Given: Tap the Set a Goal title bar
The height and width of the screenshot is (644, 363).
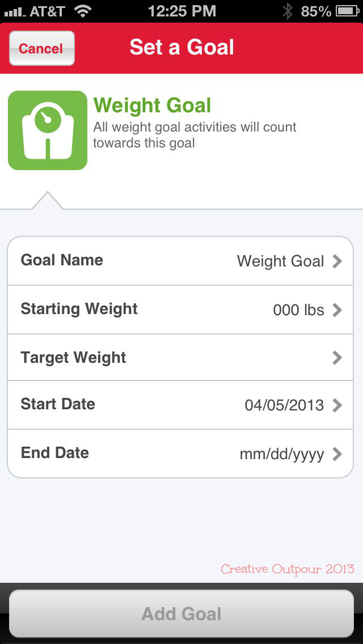Looking at the screenshot, I should click(181, 48).
